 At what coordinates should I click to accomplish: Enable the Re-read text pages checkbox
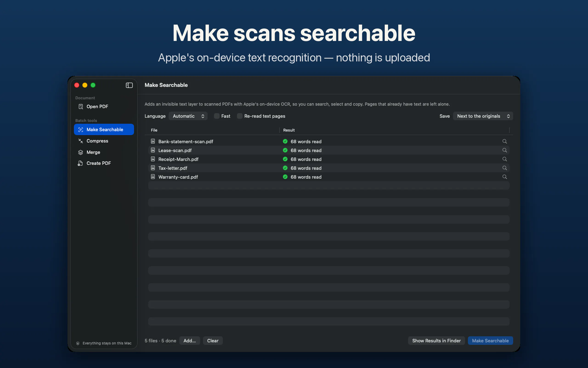tap(240, 116)
